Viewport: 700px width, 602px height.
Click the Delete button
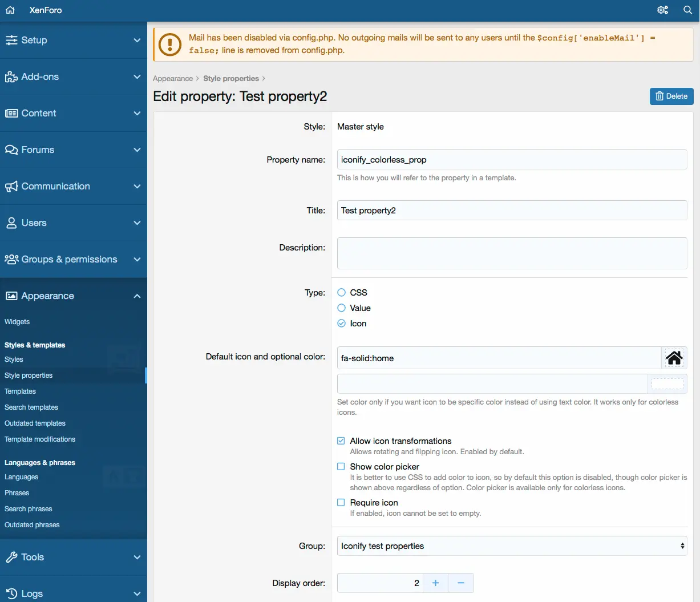click(671, 96)
